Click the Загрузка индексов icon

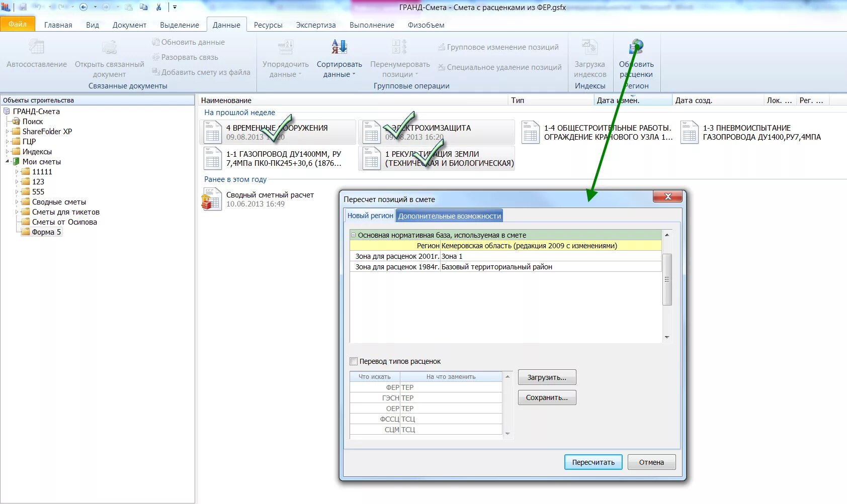pos(589,47)
